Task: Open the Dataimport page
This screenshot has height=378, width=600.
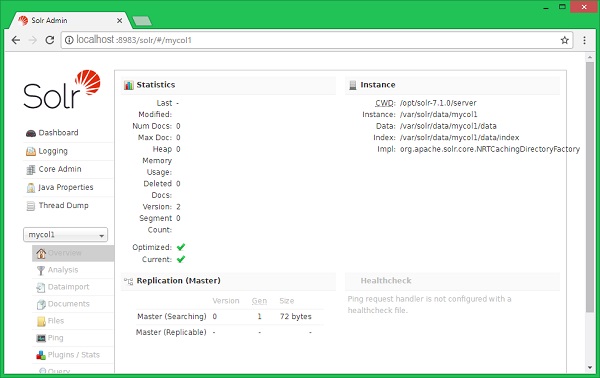Action: pos(68,287)
